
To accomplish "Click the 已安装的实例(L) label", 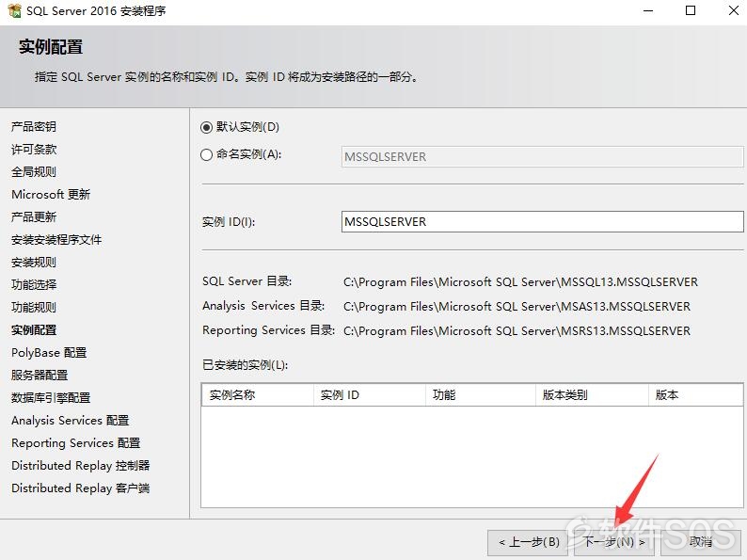I will [245, 365].
